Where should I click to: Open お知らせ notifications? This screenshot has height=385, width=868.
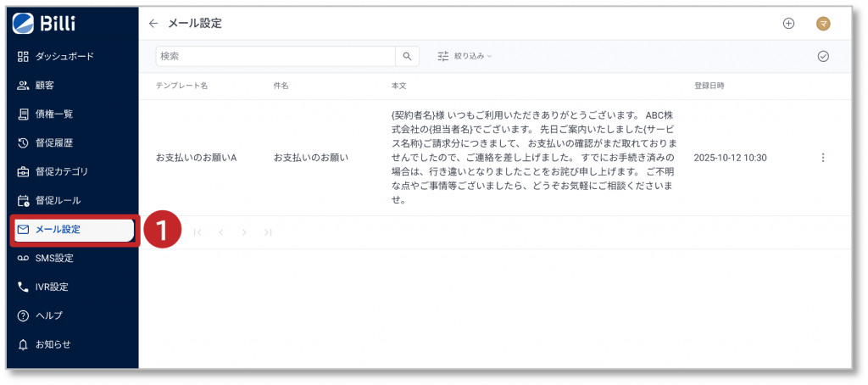pos(53,344)
